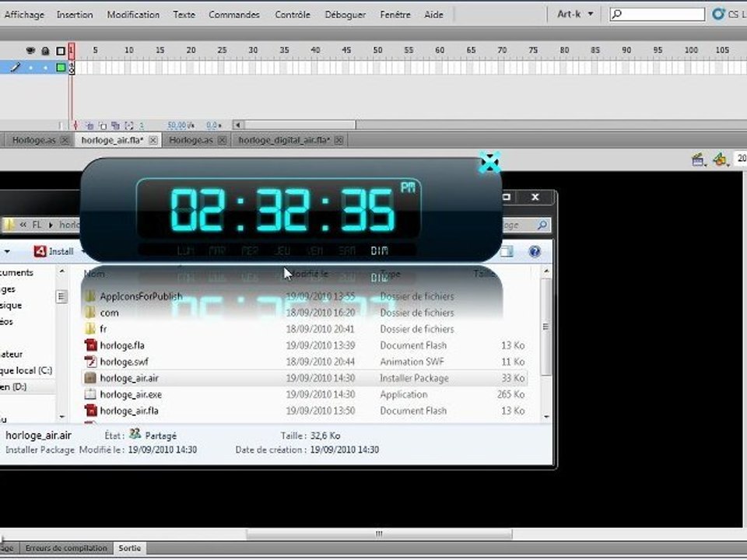Select horloge_air.air installer package
Screen dimensions: 747x560
[x=305, y=378]
